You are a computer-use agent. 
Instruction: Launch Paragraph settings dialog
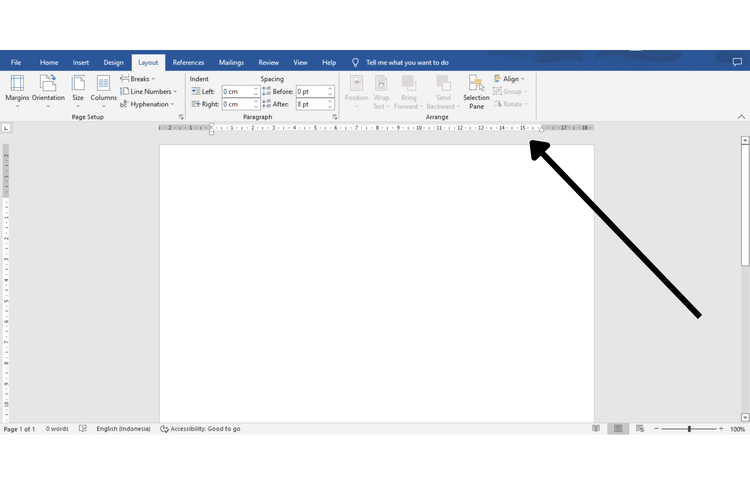point(334,117)
